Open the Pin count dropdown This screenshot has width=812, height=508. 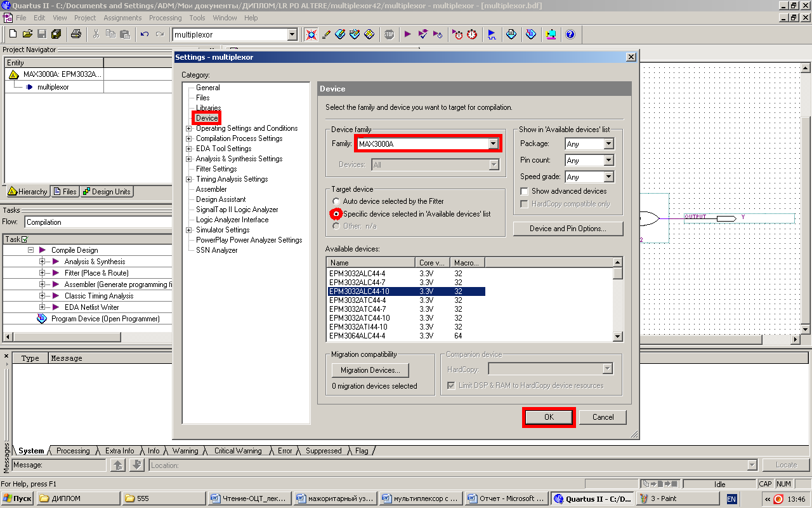[609, 161]
